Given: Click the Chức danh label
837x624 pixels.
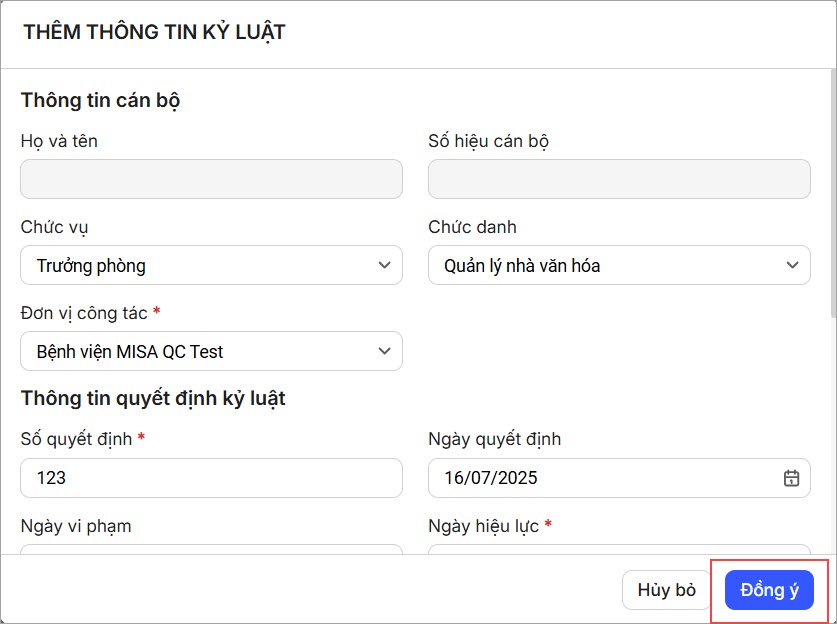Looking at the screenshot, I should tap(472, 227).
